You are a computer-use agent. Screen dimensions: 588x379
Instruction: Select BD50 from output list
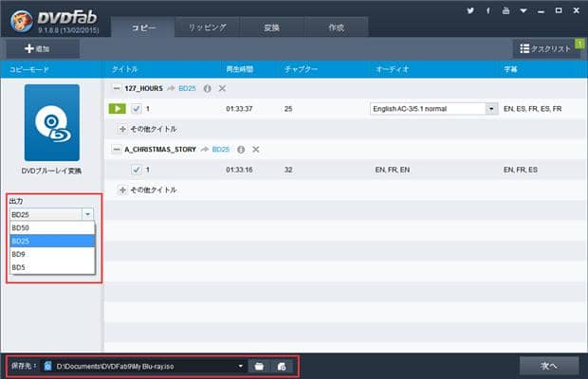[52, 227]
